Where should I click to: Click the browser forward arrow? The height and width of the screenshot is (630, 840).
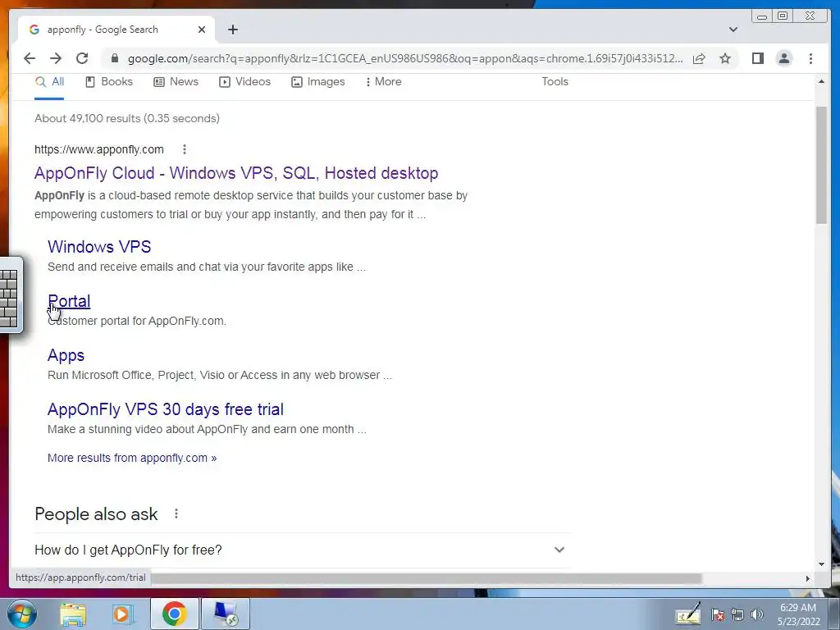[56, 58]
